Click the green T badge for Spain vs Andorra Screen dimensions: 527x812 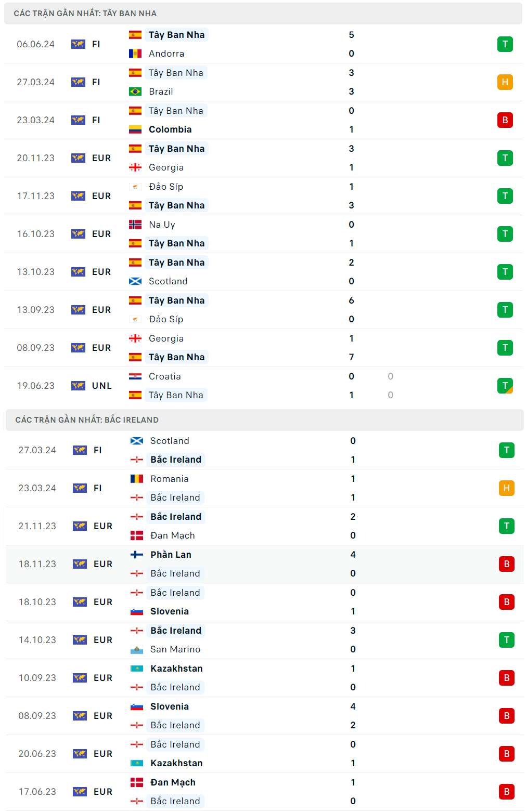coord(505,44)
